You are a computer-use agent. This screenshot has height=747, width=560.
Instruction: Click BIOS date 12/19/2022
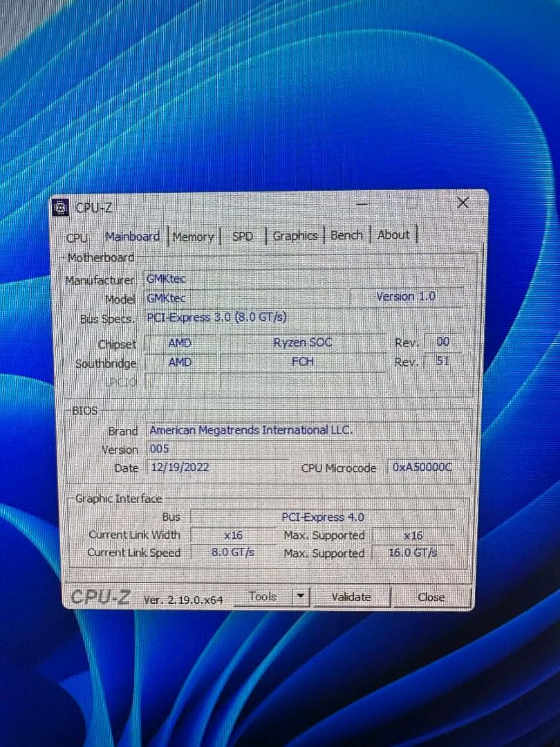tap(217, 467)
